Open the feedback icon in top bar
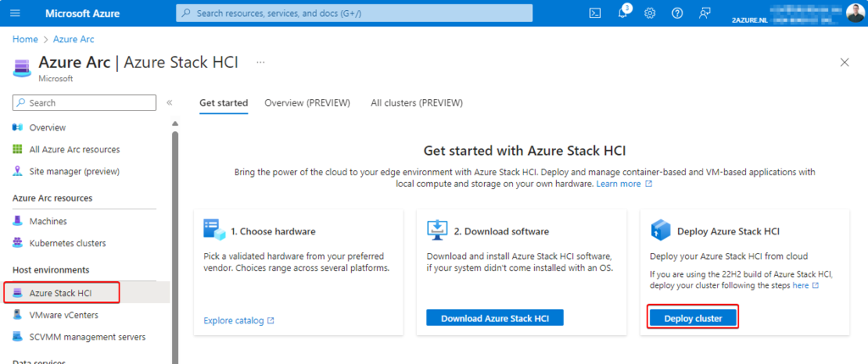Screen dimensions: 868x364 [704, 13]
